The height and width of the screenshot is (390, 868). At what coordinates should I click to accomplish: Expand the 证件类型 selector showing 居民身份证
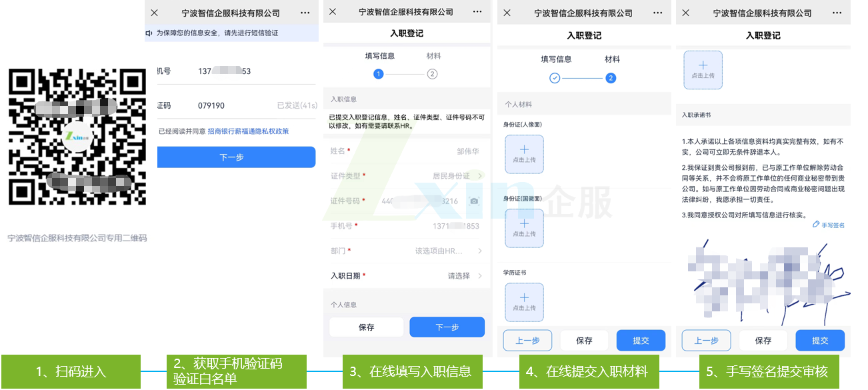(x=407, y=176)
